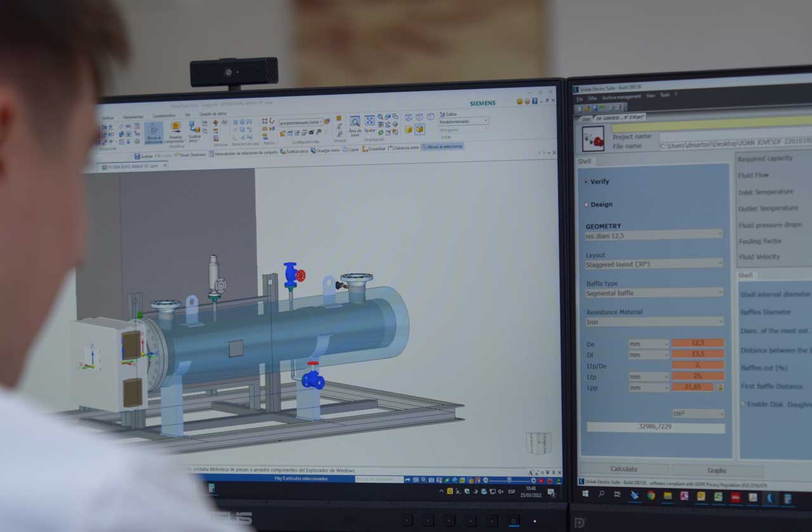Select the Design radio button
The width and height of the screenshot is (812, 532).
pyautogui.click(x=586, y=205)
